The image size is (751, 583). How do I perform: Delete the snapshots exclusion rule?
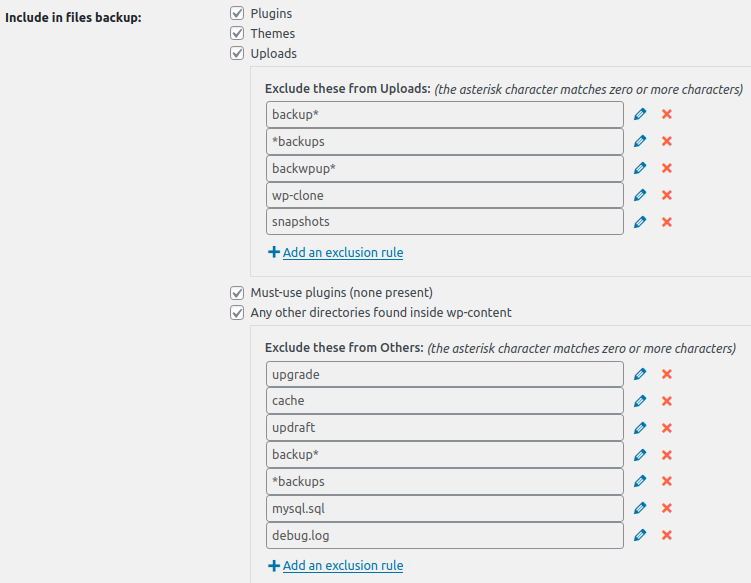(x=667, y=222)
